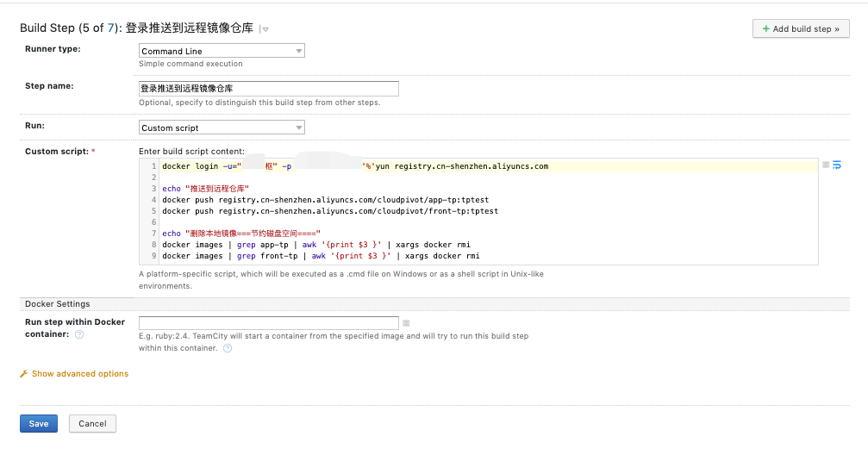Click the Add build step button
868x455 pixels.
(801, 28)
